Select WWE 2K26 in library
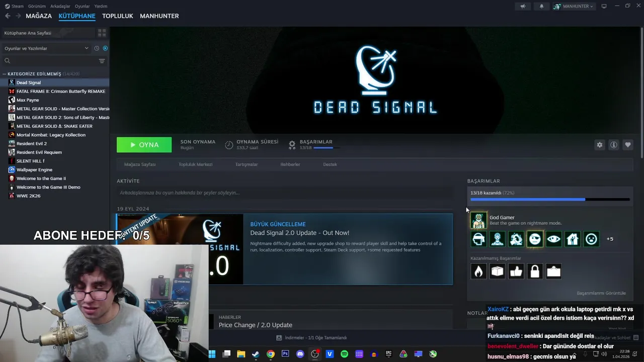 [x=28, y=196]
